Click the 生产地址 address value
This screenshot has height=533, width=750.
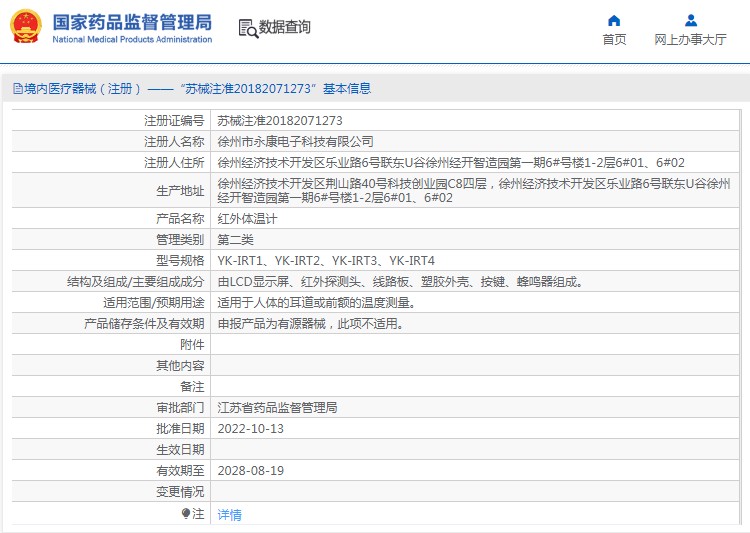tap(474, 190)
